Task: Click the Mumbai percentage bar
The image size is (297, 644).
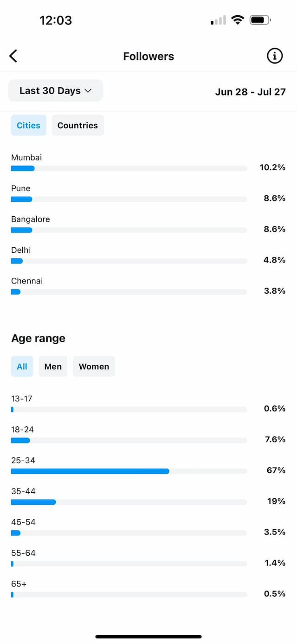Action: point(129,168)
